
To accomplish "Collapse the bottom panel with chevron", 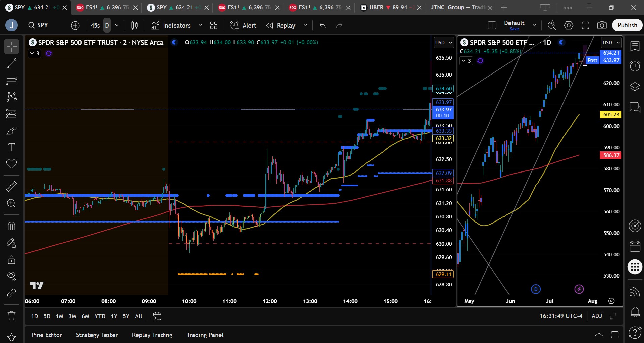I will (599, 335).
